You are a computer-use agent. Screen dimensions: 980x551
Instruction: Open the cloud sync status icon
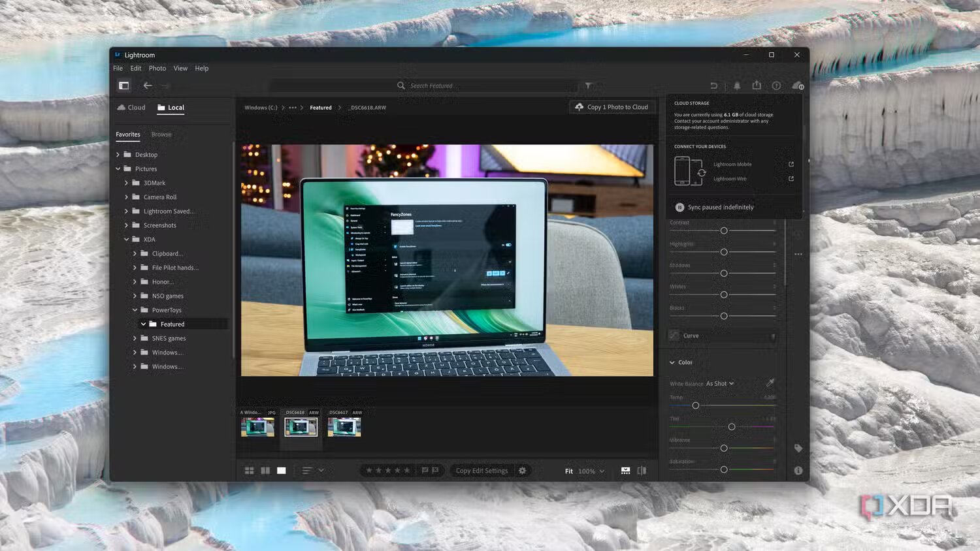pos(797,86)
